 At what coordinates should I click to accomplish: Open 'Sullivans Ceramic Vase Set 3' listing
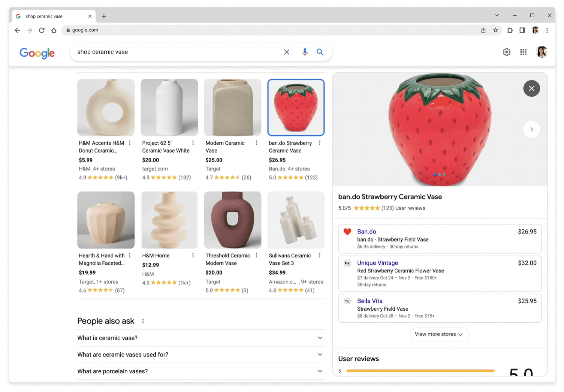(x=290, y=259)
